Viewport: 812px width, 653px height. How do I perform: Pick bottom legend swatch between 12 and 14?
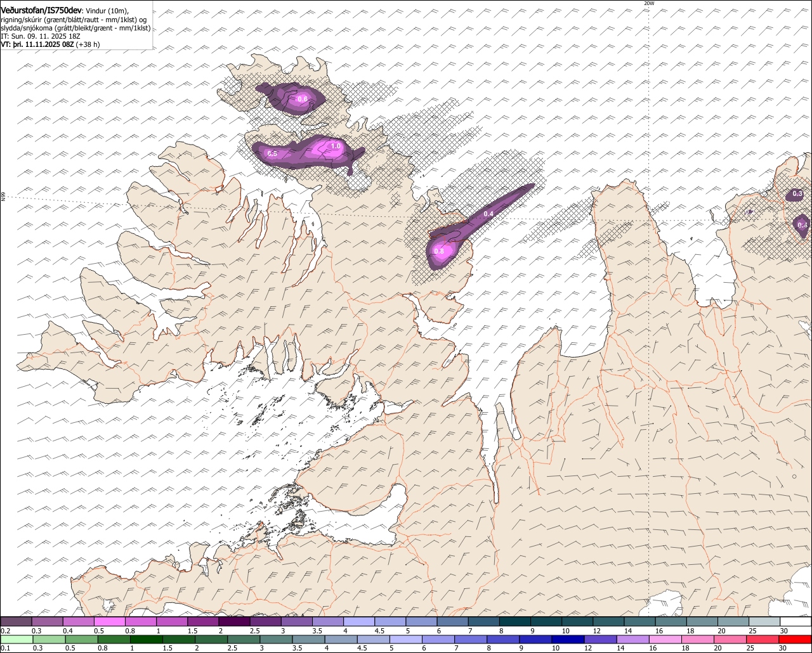(x=601, y=639)
